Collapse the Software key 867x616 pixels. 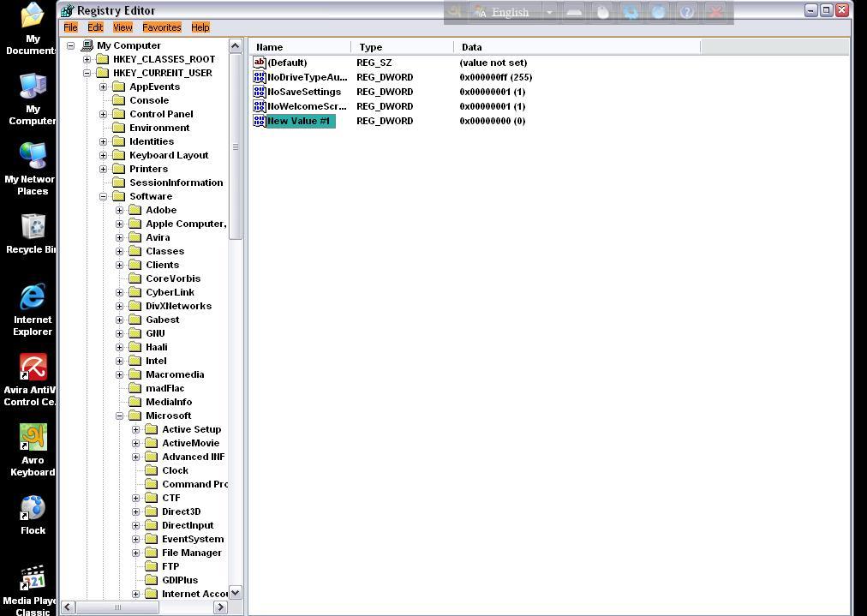coord(104,196)
